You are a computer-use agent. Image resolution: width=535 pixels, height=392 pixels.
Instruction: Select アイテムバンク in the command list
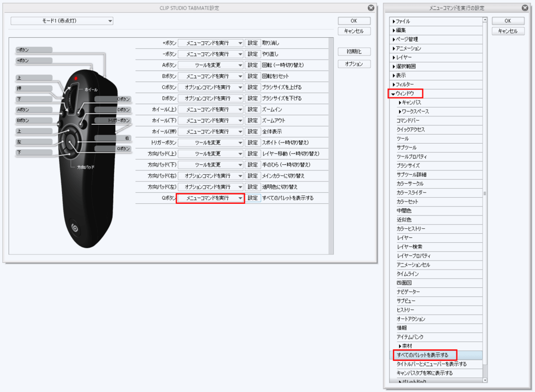pyautogui.click(x=436, y=337)
